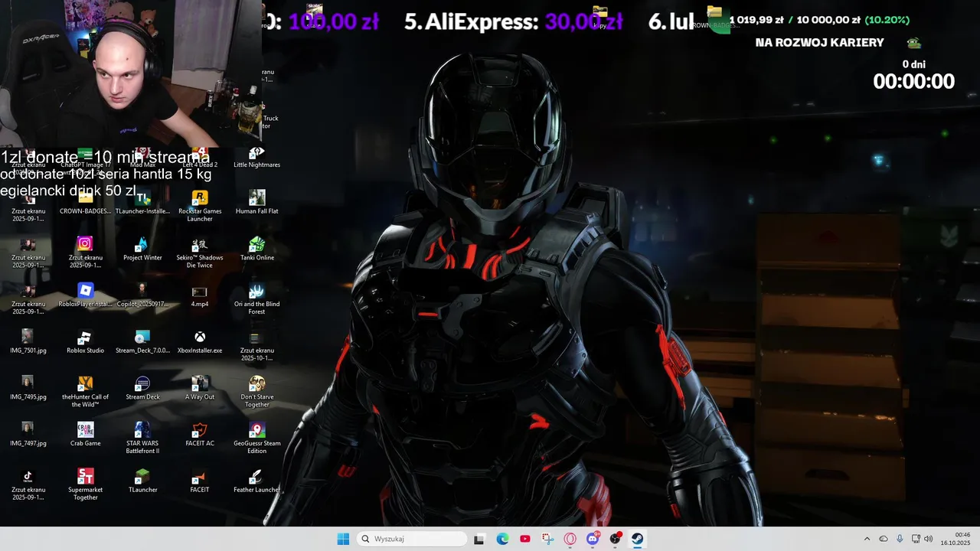This screenshot has width=980, height=551.
Task: Open the volume control in tray
Action: tap(929, 539)
